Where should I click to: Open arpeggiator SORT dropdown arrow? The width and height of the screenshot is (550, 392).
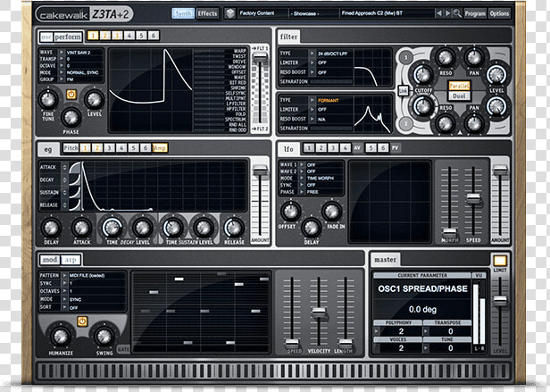click(x=64, y=307)
